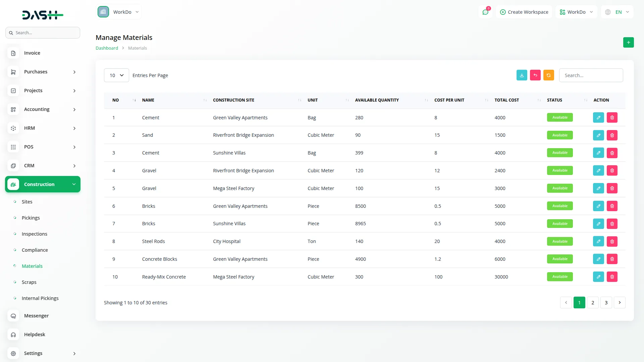The width and height of the screenshot is (644, 362).
Task: Click the DASH logo
Action: point(43,15)
